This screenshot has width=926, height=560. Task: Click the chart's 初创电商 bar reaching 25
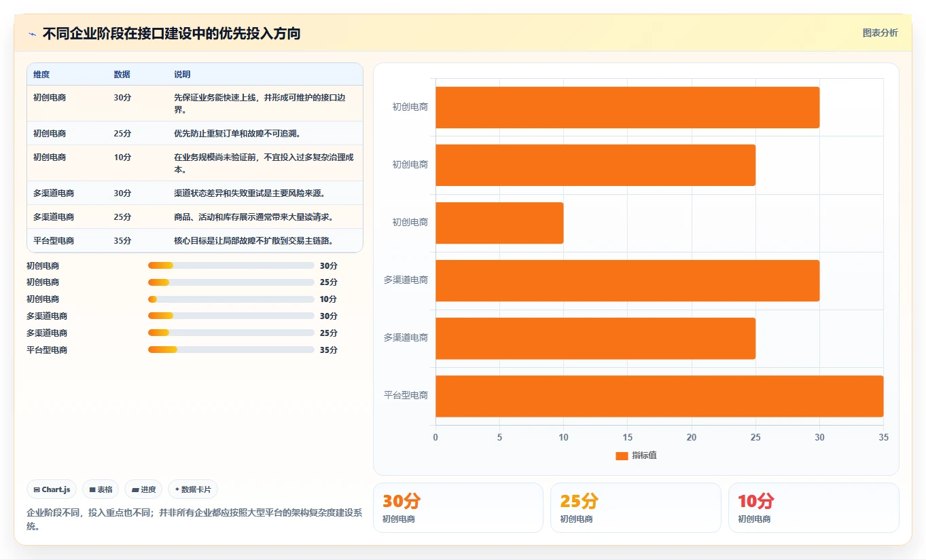(x=595, y=165)
